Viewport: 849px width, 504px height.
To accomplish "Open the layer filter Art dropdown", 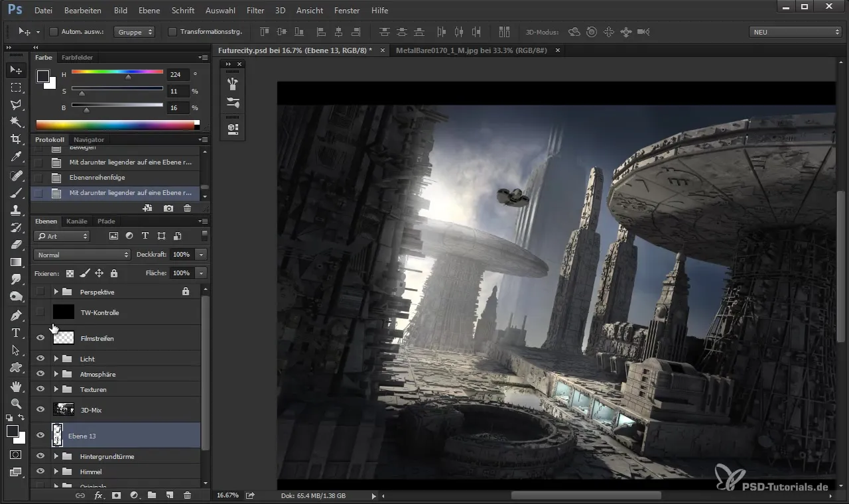I will point(62,236).
